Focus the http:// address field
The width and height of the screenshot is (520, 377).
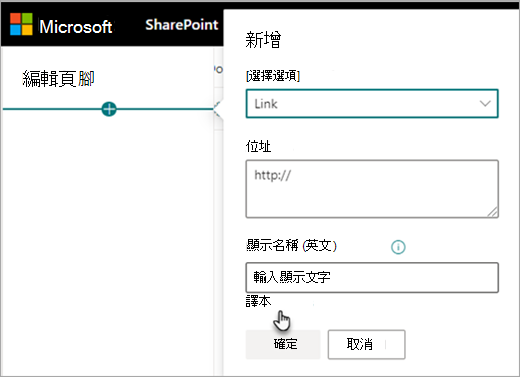tap(372, 189)
